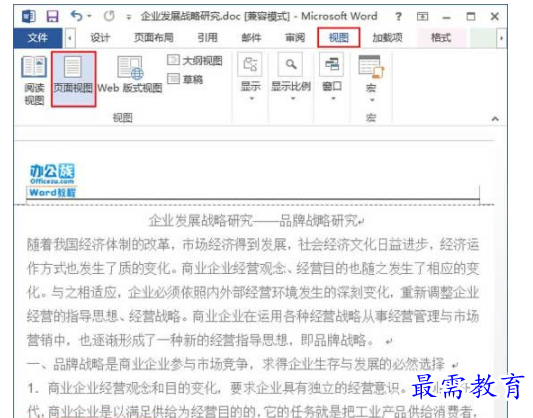Click heading 一、品牌战略是商业企业参与市场竞争
533x418 pixels.
(236, 364)
